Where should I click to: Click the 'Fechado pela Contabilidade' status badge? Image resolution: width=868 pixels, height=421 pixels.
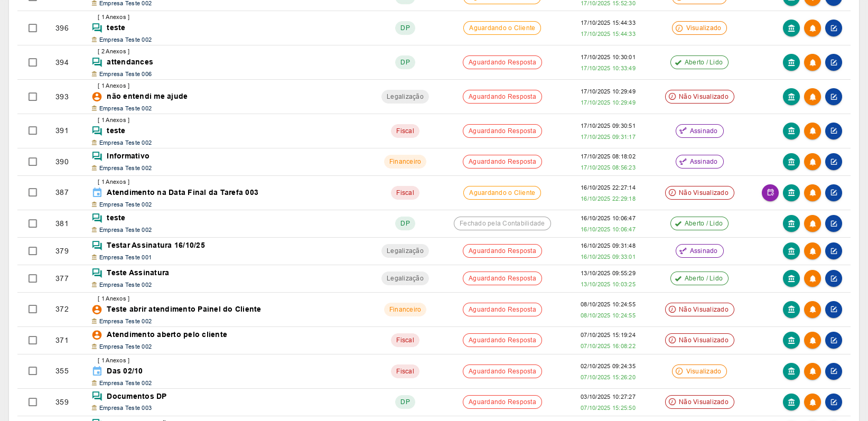502,223
